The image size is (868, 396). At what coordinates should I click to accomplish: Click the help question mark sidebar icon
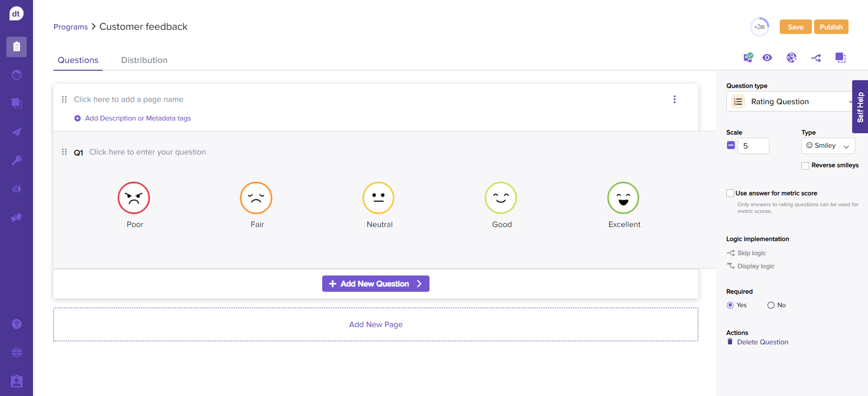(17, 324)
